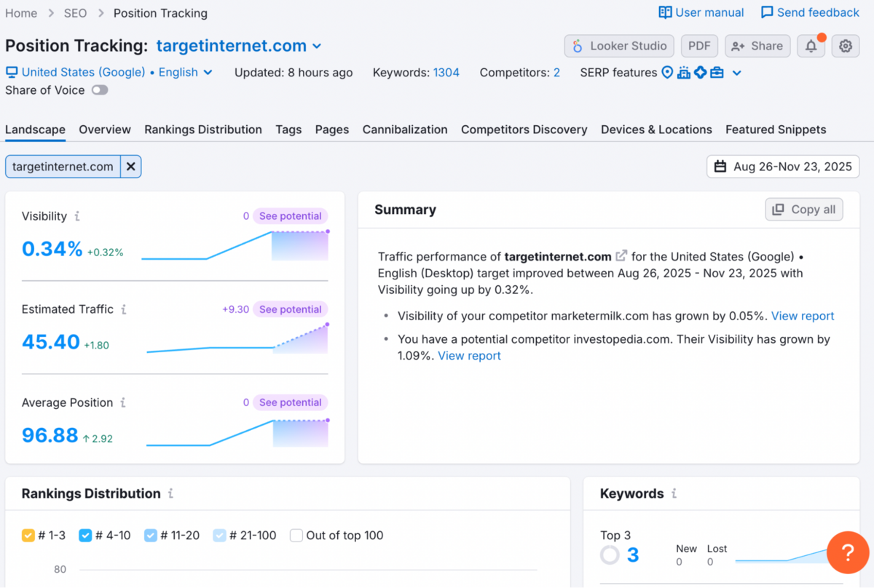
Task: Click the info icon beside Average Position
Action: [x=122, y=402]
